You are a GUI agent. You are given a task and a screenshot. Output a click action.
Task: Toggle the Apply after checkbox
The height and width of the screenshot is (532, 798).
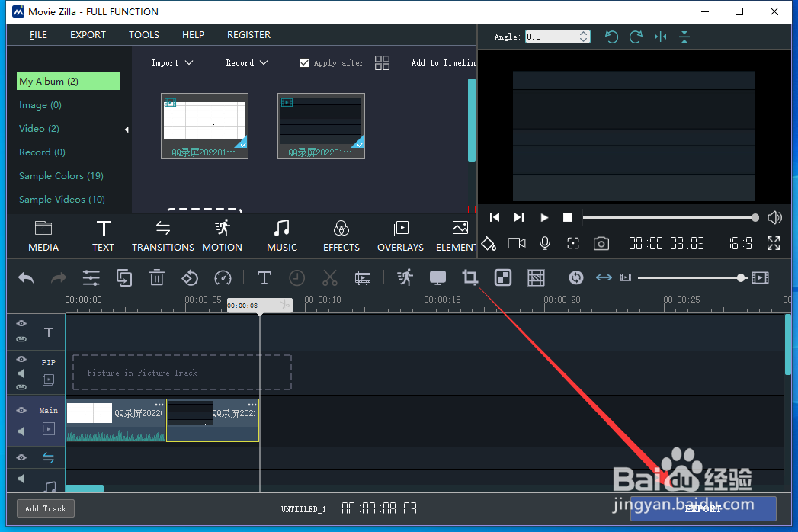(x=304, y=62)
